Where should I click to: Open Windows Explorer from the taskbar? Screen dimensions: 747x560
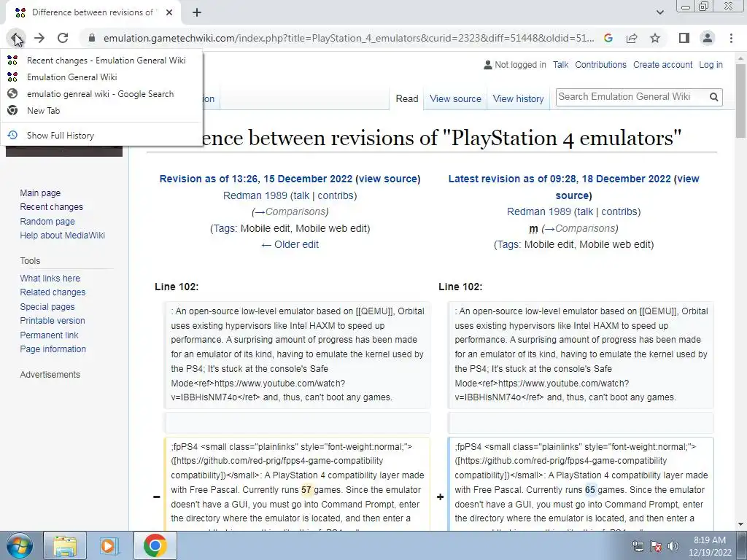(x=65, y=545)
